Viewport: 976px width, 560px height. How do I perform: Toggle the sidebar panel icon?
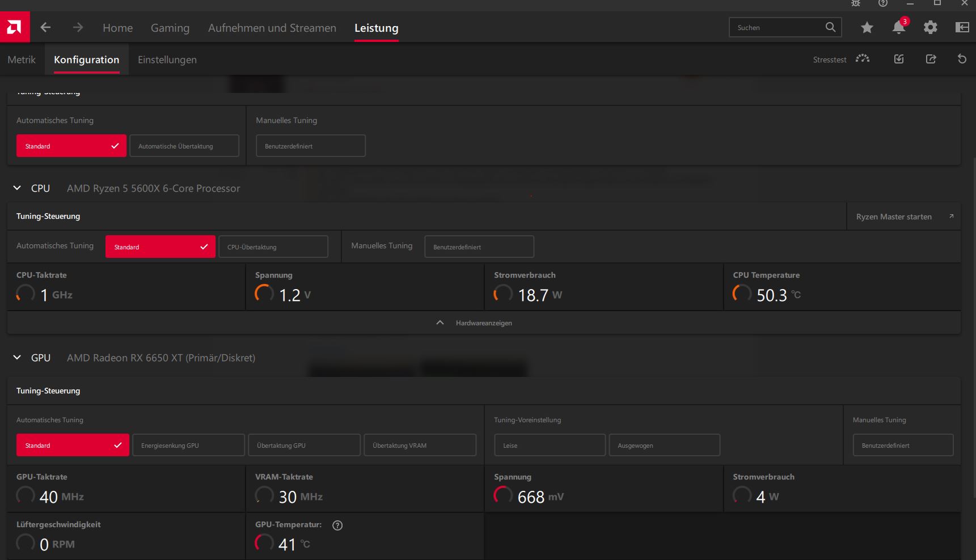962,27
